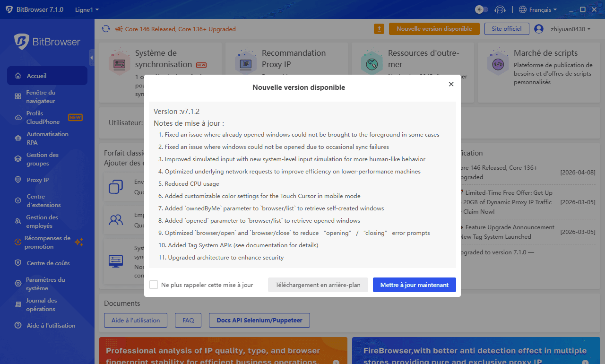
Task: Click the Paramètres du système gear icon
Action: pos(18,284)
